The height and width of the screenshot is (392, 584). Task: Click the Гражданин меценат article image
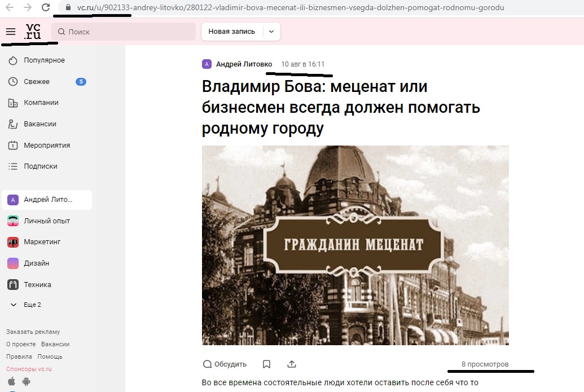point(355,245)
